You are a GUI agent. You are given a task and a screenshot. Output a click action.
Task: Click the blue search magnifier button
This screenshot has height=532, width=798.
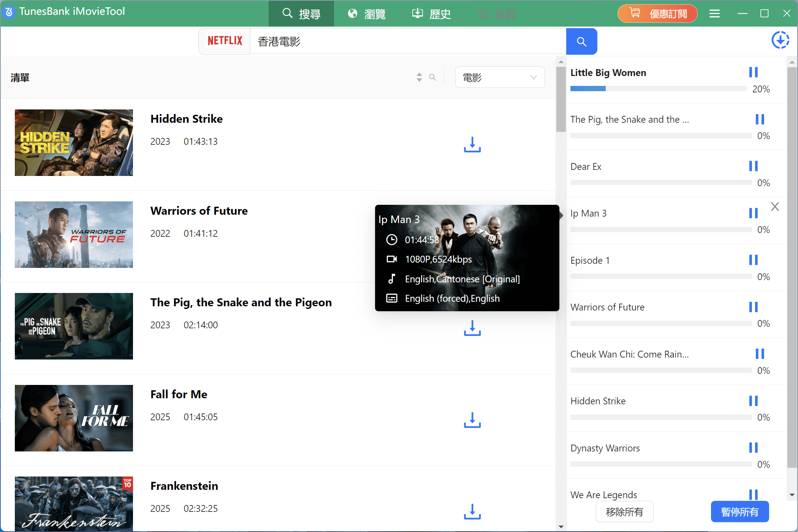581,41
